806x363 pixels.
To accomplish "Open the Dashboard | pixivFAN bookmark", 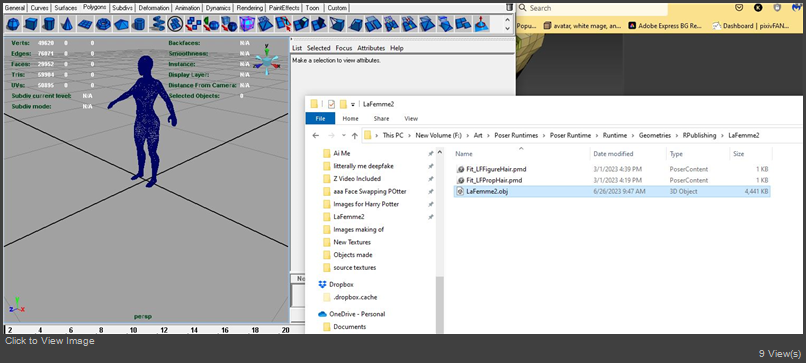I will pyautogui.click(x=751, y=26).
